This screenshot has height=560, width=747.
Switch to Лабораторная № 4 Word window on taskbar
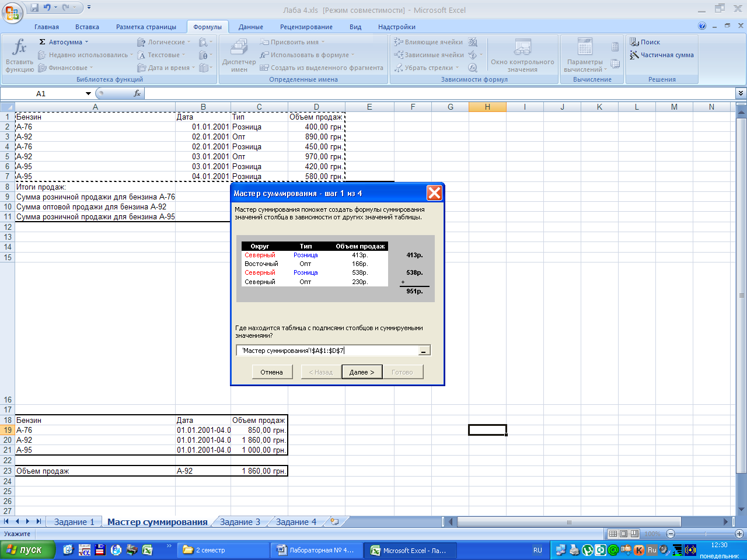tap(317, 550)
